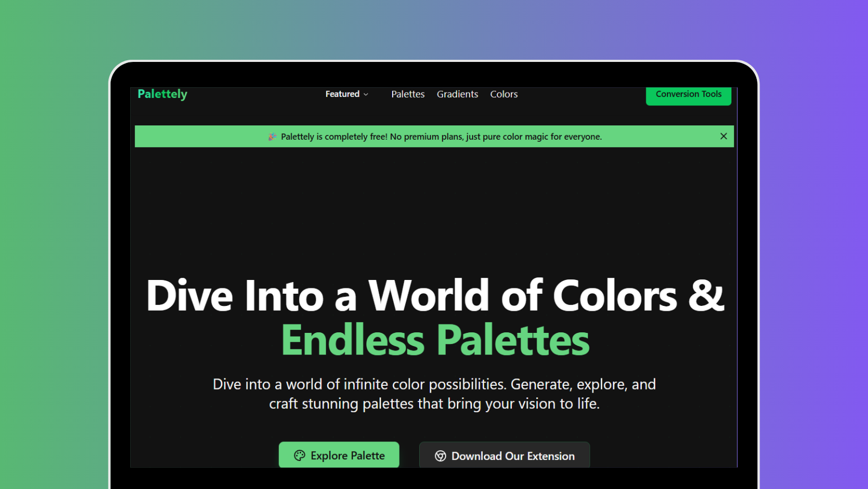Click the "craft stunning palettes" subtitle line
The image size is (868, 489).
(434, 404)
